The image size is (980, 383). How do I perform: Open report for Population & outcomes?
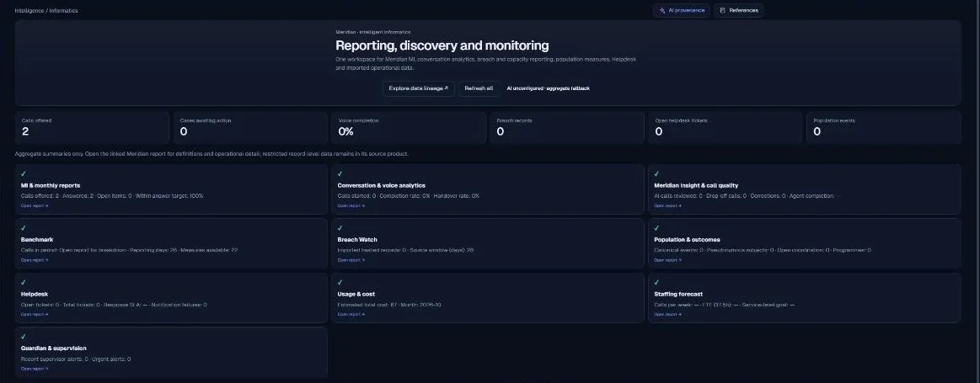pos(668,260)
